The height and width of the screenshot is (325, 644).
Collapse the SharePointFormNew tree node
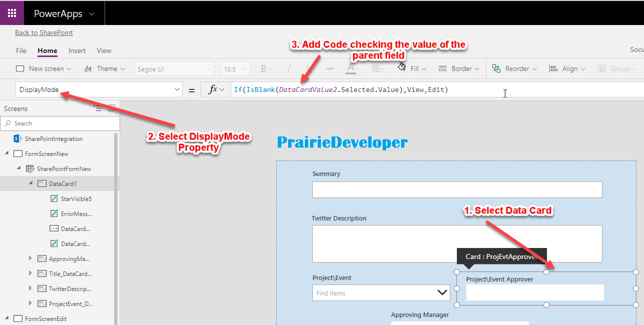coord(19,168)
